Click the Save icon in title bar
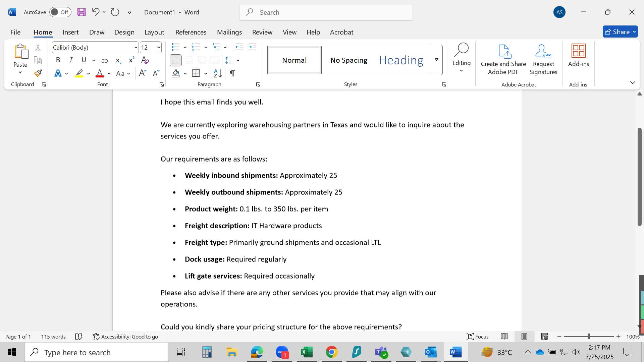 pos(82,12)
